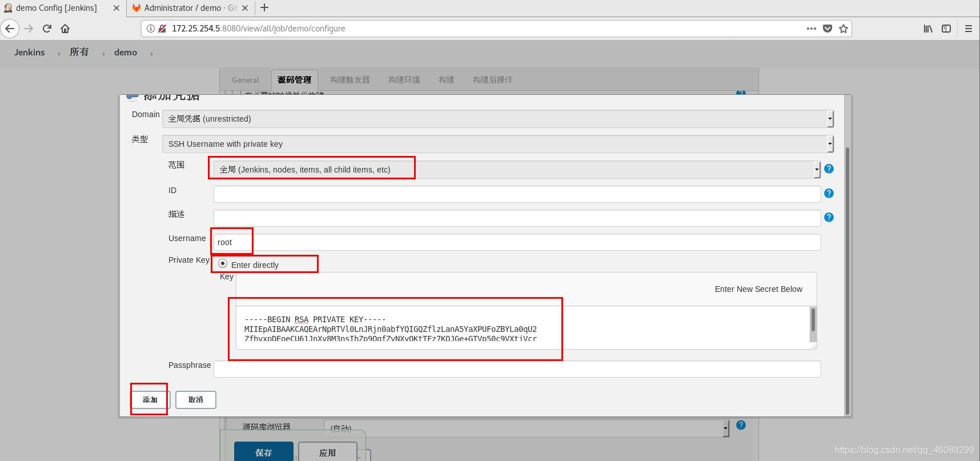Image resolution: width=980 pixels, height=461 pixels.
Task: Open the page actions three-dot menu
Action: coord(811,29)
